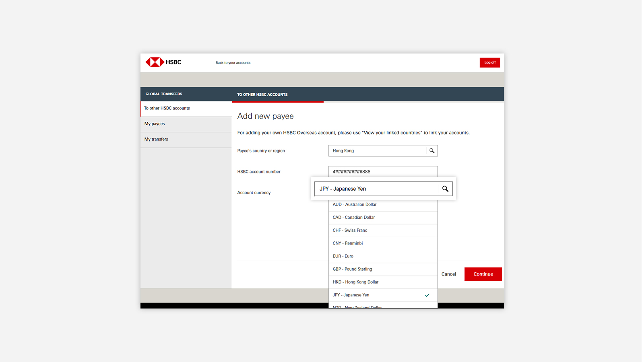Pick GBP - Pound Sterling from list
644x362 pixels.
(383, 269)
